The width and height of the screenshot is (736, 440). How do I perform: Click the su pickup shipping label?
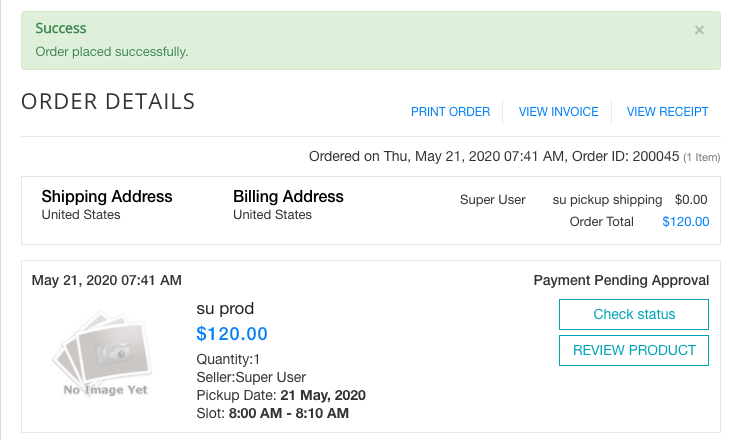pos(607,200)
